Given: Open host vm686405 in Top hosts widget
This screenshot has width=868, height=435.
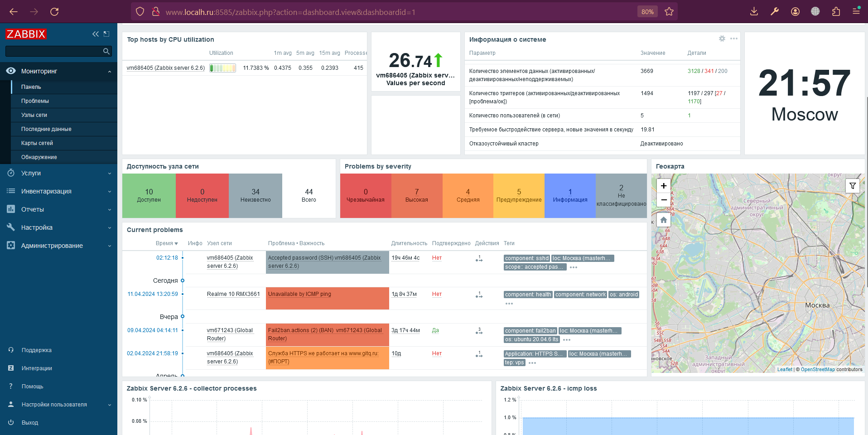Looking at the screenshot, I should pos(166,68).
